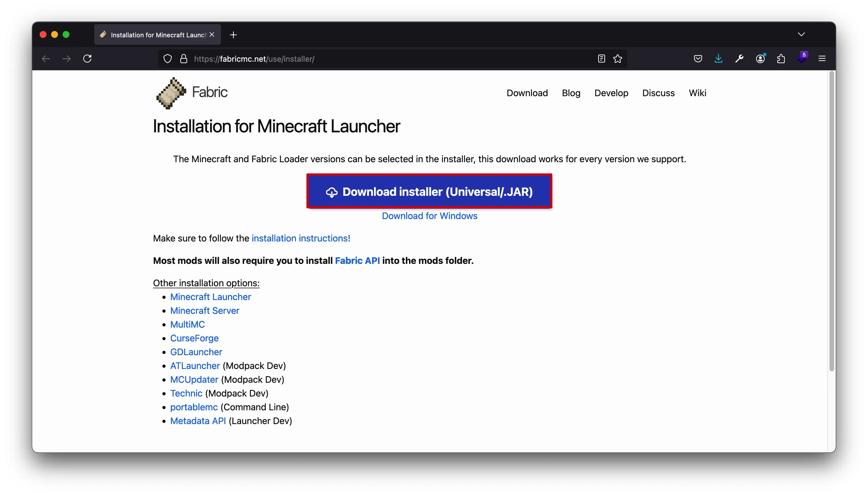Show tracking protection shield info
Image resolution: width=868 pixels, height=495 pixels.
tap(168, 59)
